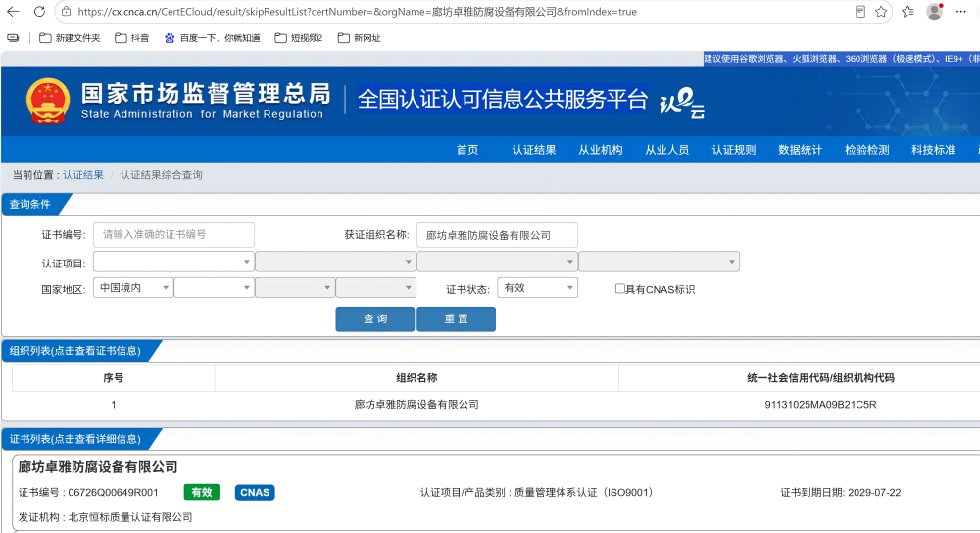Click 认证结果 breadcrumb link
The height and width of the screenshot is (533, 980).
pyautogui.click(x=83, y=175)
